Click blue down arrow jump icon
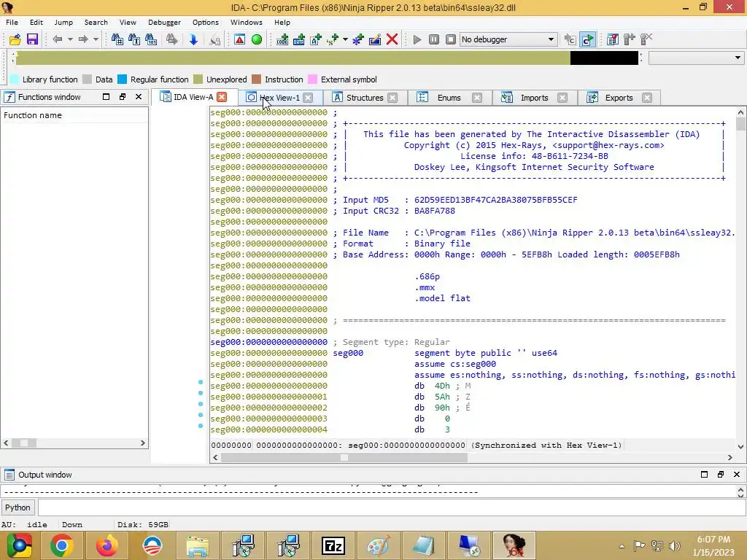The height and width of the screenshot is (560, 747). pos(193,39)
